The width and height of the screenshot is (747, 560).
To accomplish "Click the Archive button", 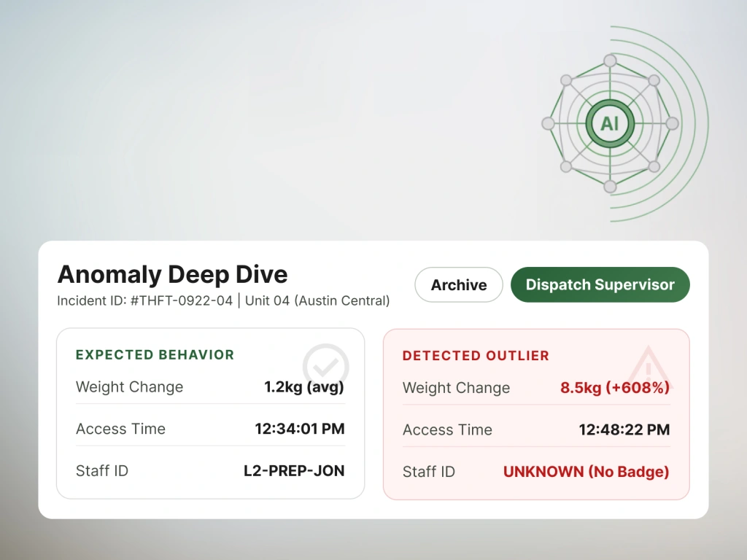I will 458,285.
